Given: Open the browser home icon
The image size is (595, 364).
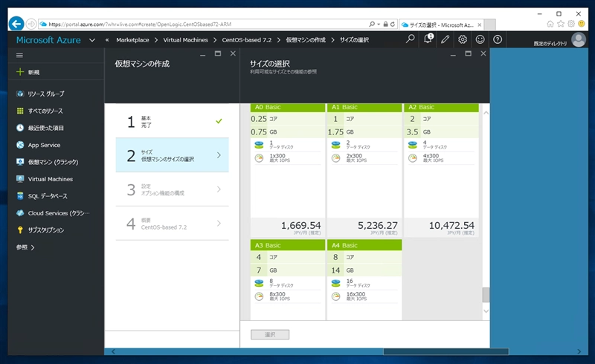Looking at the screenshot, I should pos(550,24).
